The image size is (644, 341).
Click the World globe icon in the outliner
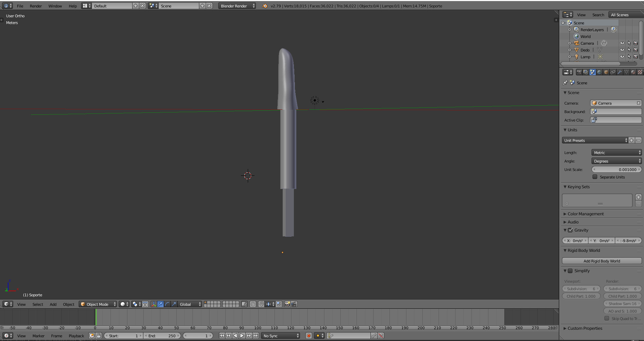point(576,36)
